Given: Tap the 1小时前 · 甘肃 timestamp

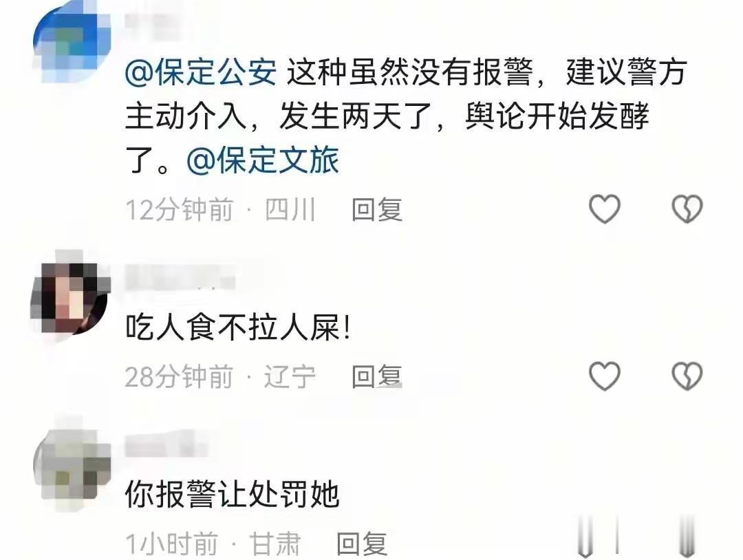Looking at the screenshot, I should (x=213, y=543).
